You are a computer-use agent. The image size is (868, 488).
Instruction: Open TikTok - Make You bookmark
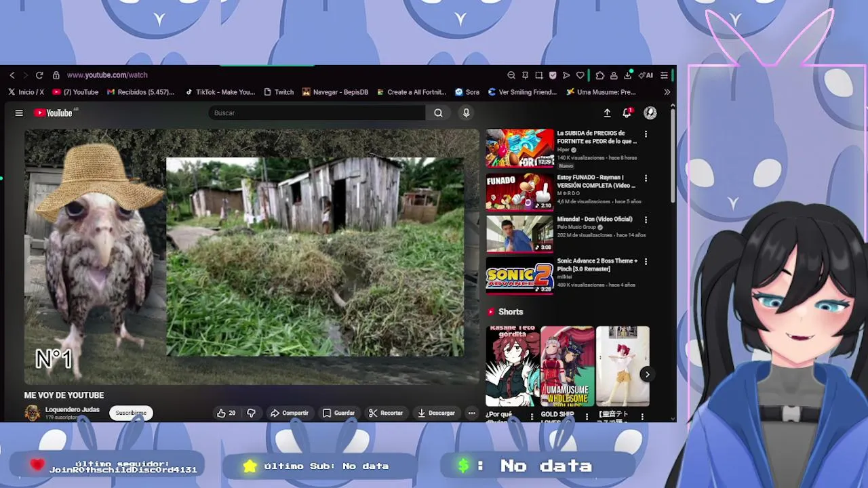[220, 92]
